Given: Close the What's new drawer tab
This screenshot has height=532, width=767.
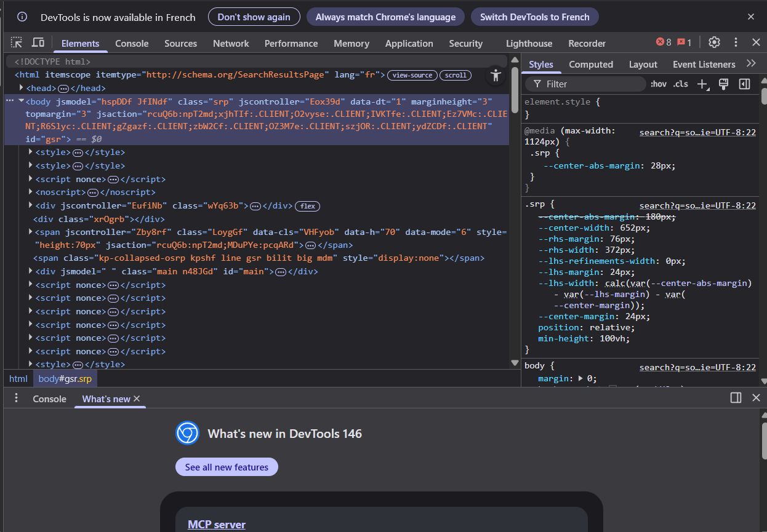Looking at the screenshot, I should (x=137, y=399).
